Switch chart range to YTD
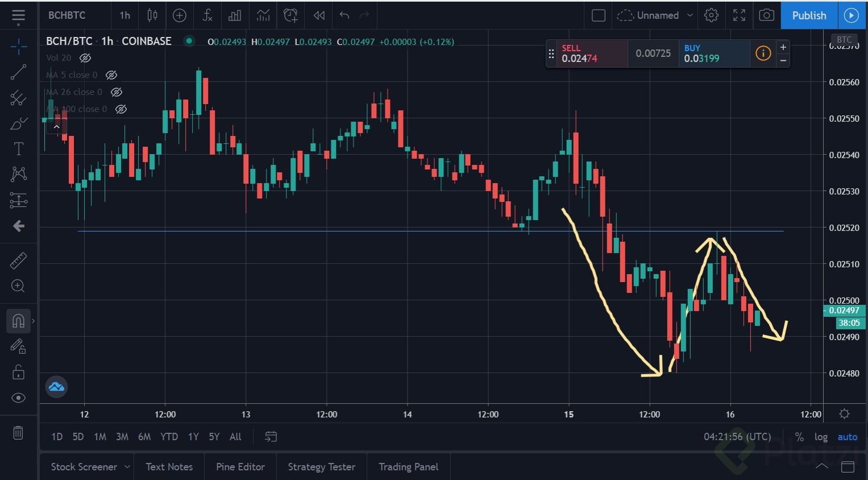Image resolution: width=868 pixels, height=480 pixels. (x=169, y=437)
